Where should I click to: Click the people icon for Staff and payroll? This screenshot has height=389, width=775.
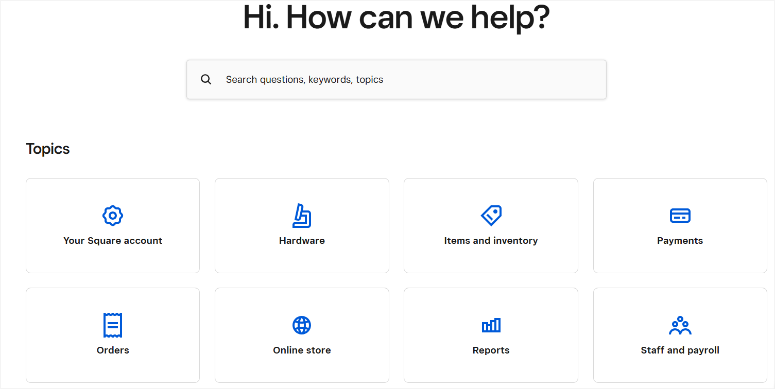click(x=680, y=325)
